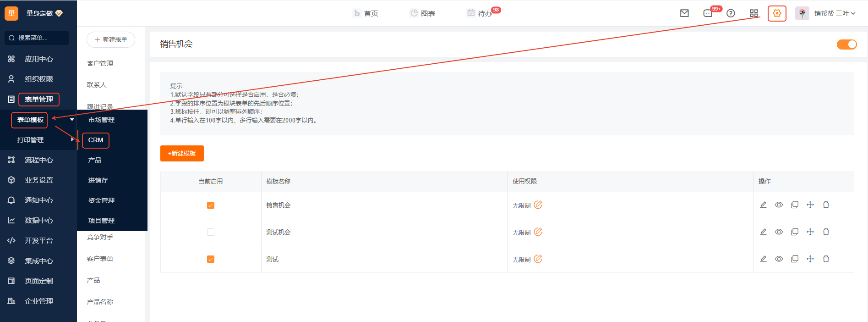The width and height of the screenshot is (868, 322).
Task: Click the 新建表单 button
Action: (111, 39)
